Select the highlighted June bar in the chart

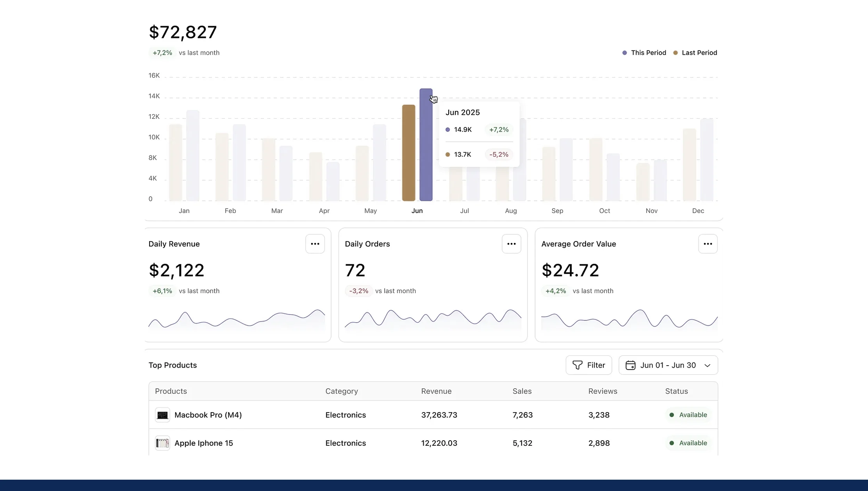(x=426, y=145)
